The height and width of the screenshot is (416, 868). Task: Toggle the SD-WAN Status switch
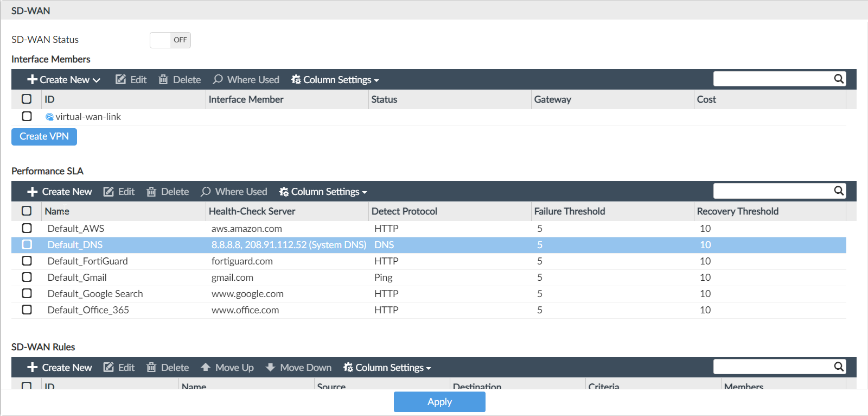point(170,40)
